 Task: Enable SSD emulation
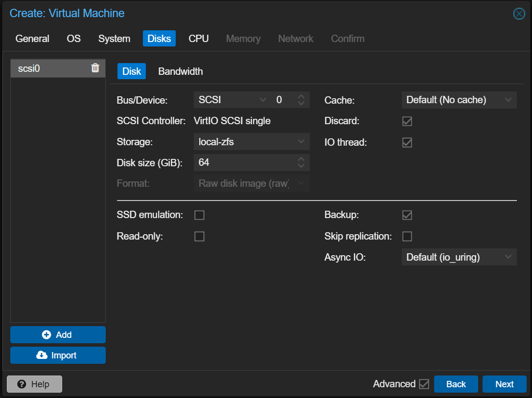point(199,215)
